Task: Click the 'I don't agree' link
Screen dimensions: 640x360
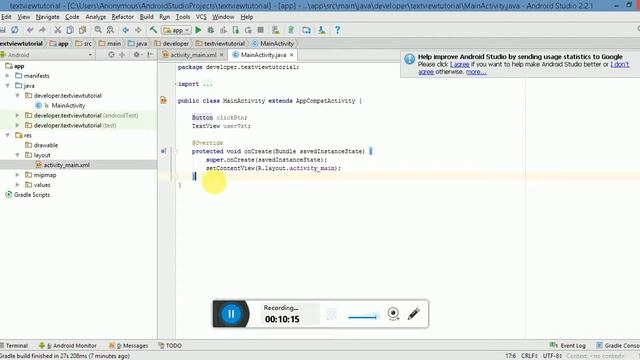Action: tap(620, 64)
